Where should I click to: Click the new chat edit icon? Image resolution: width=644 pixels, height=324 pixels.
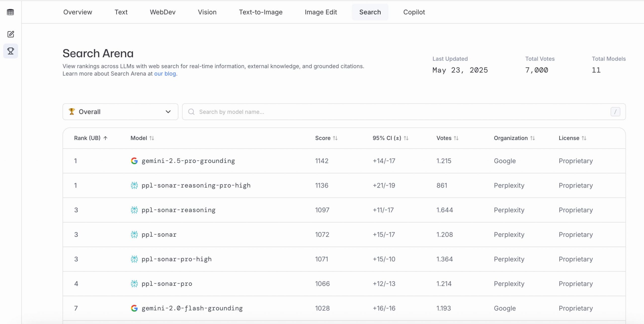(11, 34)
